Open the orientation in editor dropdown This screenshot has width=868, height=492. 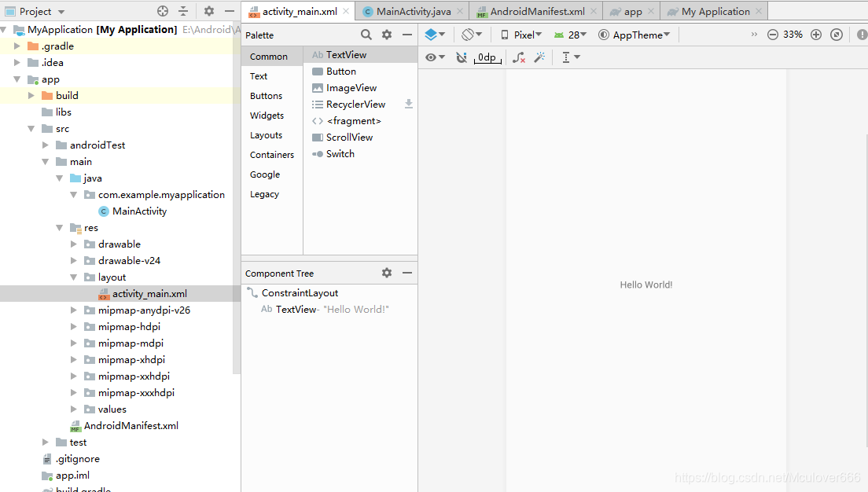coord(472,35)
